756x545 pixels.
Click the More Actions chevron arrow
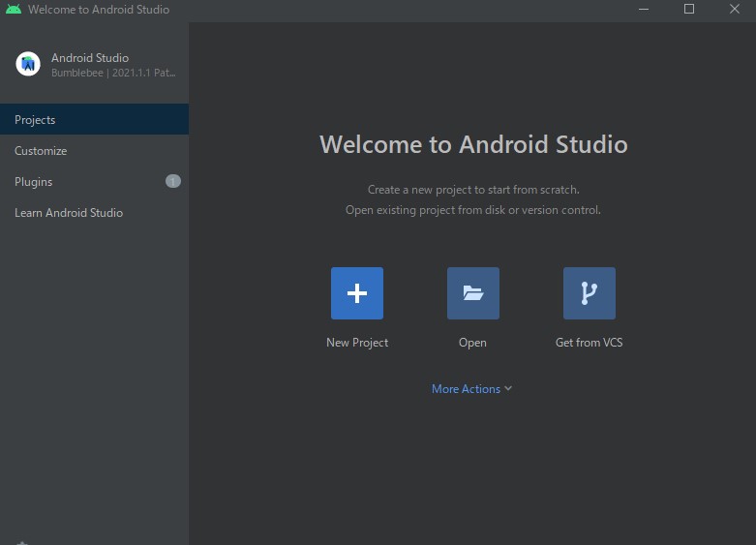pos(508,388)
